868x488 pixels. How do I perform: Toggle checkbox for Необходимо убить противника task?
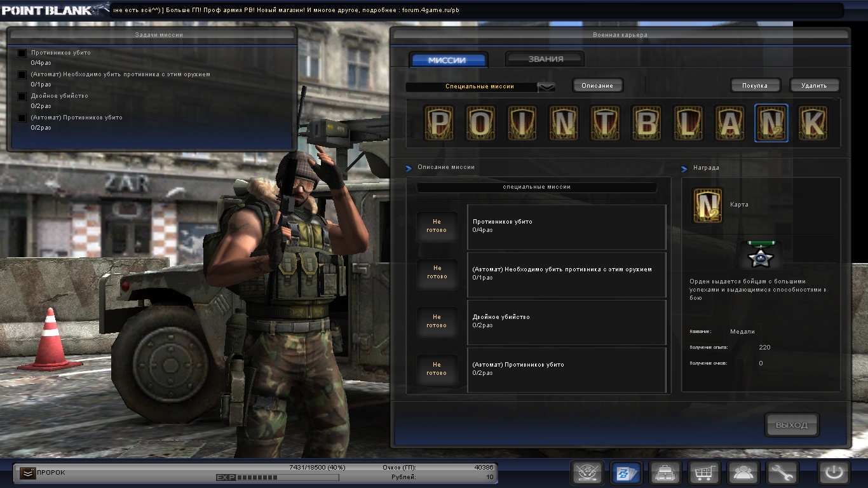[x=22, y=75]
